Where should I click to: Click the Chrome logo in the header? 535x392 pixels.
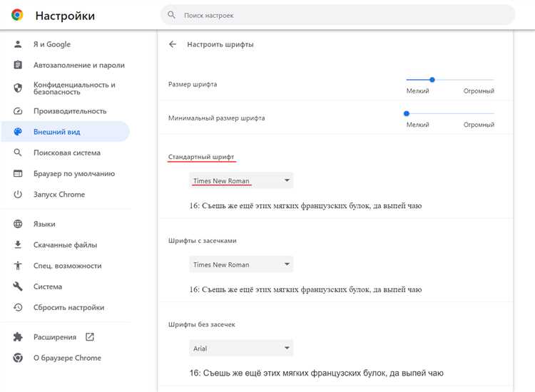click(17, 15)
